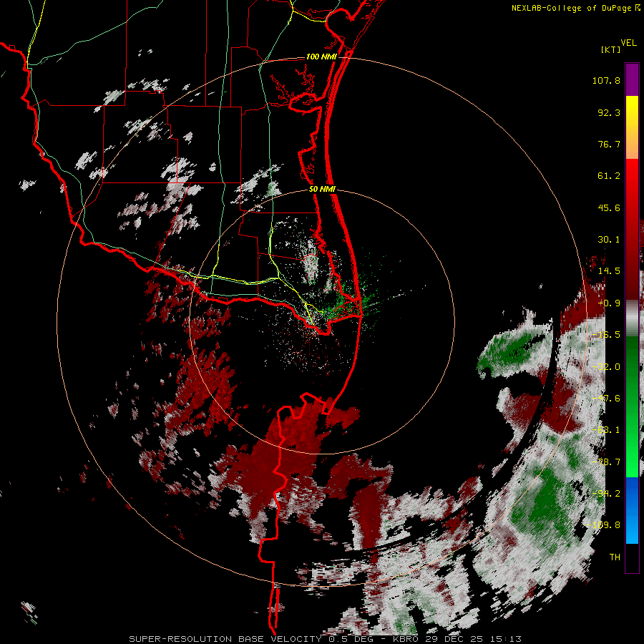Image resolution: width=644 pixels, height=644 pixels.
Task: Click the -0.9 legend value
Action: click(609, 303)
